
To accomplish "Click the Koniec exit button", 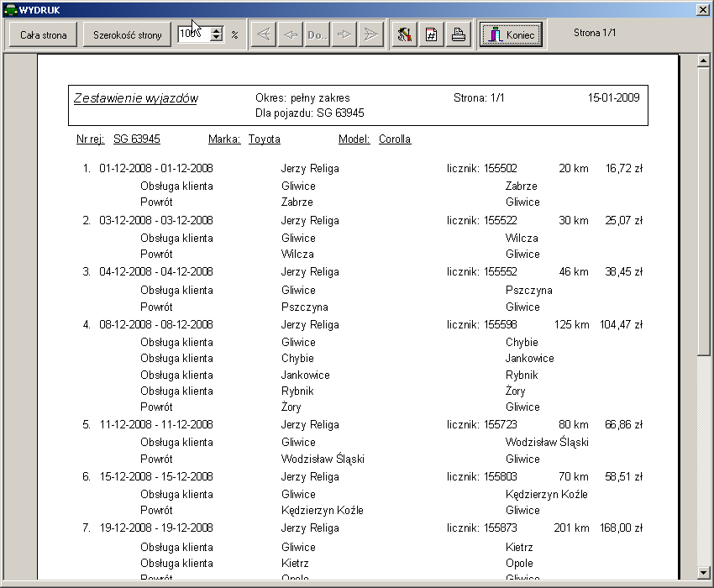I will (511, 34).
